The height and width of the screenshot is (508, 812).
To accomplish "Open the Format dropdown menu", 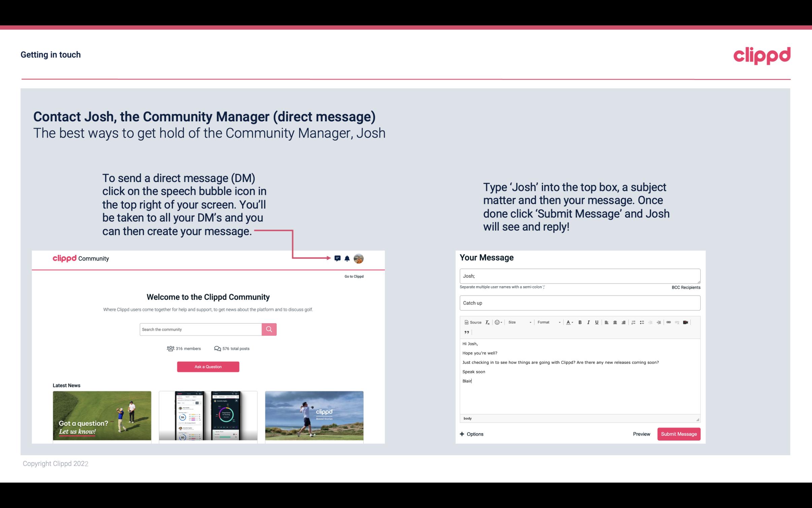I will click(547, 323).
